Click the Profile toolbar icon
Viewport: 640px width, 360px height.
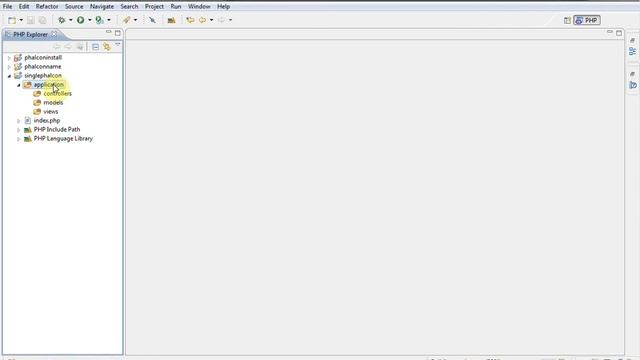pyautogui.click(x=99, y=20)
